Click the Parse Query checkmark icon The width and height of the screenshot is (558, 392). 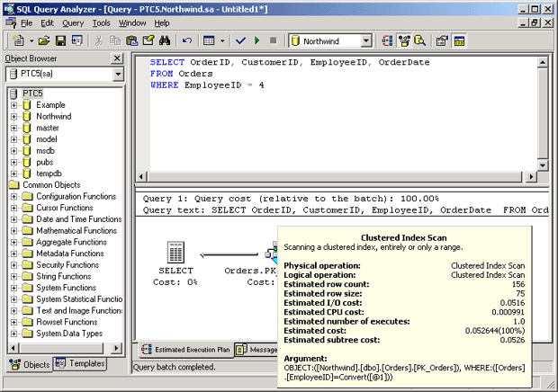[240, 41]
